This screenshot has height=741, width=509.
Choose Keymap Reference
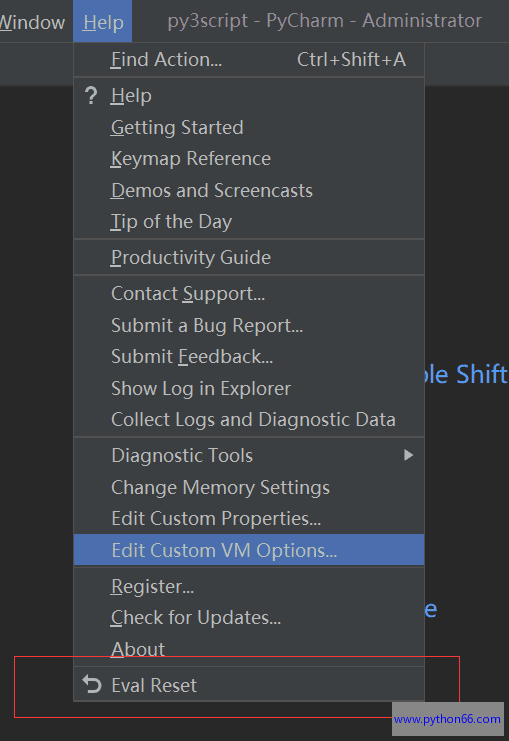[249, 159]
